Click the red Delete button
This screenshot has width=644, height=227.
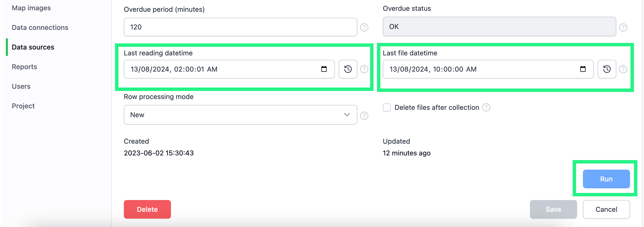click(x=147, y=209)
